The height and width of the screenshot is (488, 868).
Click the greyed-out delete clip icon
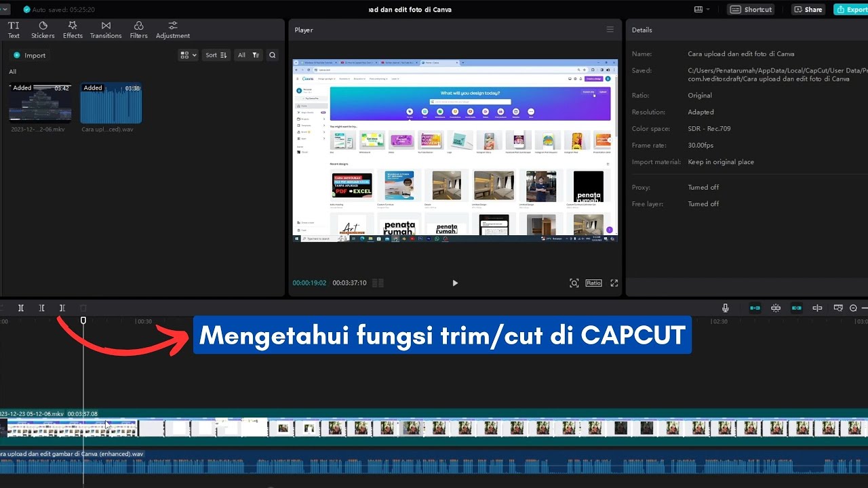click(83, 308)
